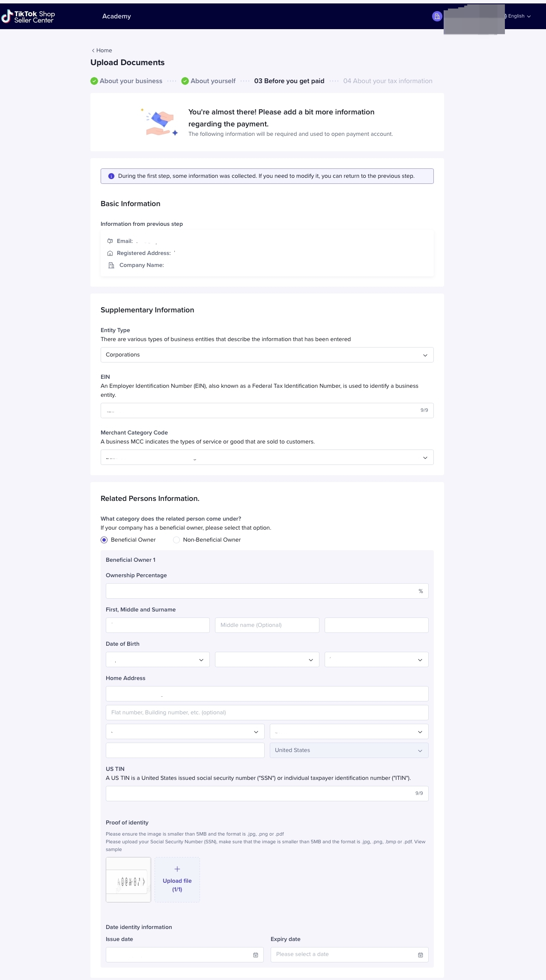
Task: Open the Expiry date calendar icon
Action: [x=420, y=955]
